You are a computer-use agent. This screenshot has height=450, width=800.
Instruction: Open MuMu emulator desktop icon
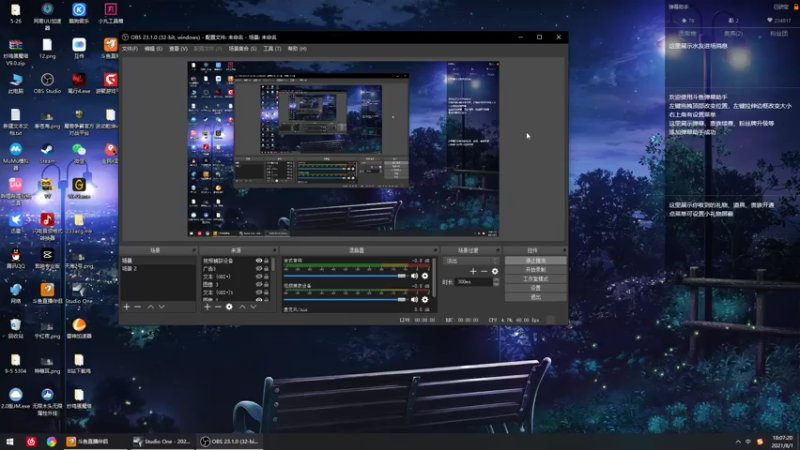15,156
